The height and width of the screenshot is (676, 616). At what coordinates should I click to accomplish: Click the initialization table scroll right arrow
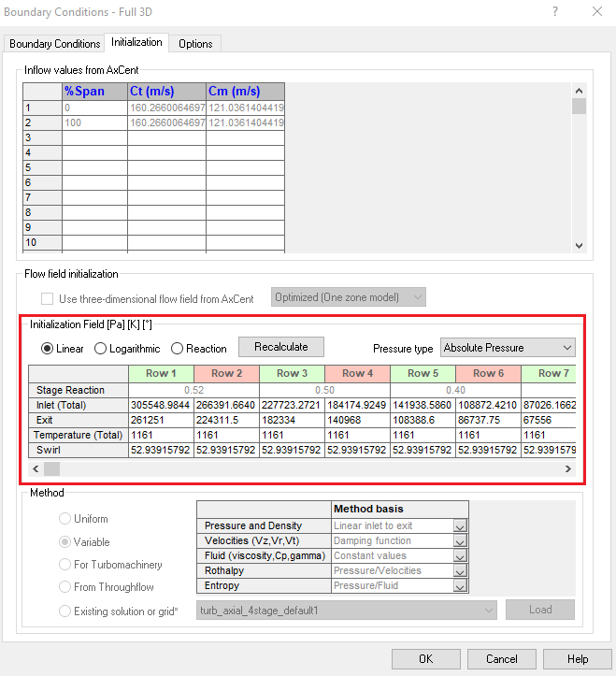[568, 468]
